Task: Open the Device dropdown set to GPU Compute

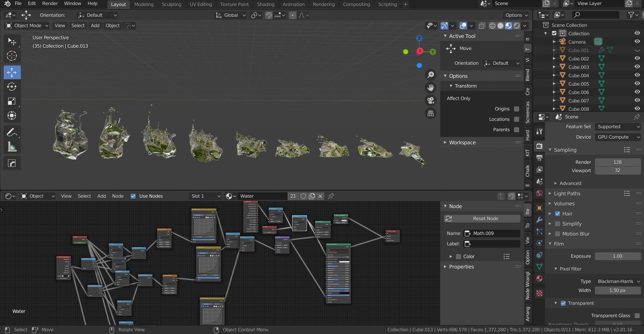Action: pyautogui.click(x=617, y=137)
